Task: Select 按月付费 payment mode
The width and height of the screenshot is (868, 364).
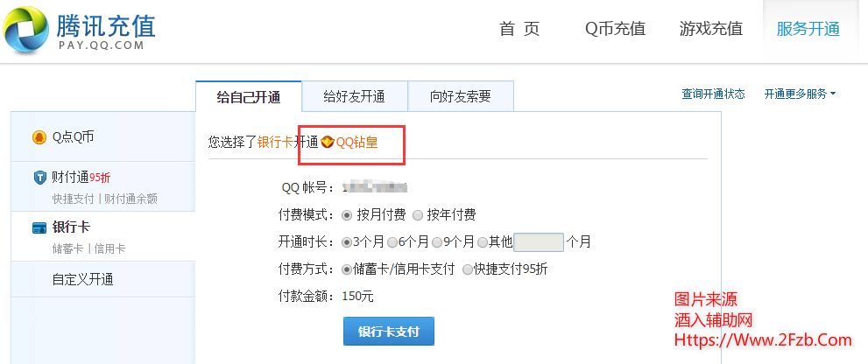Action: (348, 215)
